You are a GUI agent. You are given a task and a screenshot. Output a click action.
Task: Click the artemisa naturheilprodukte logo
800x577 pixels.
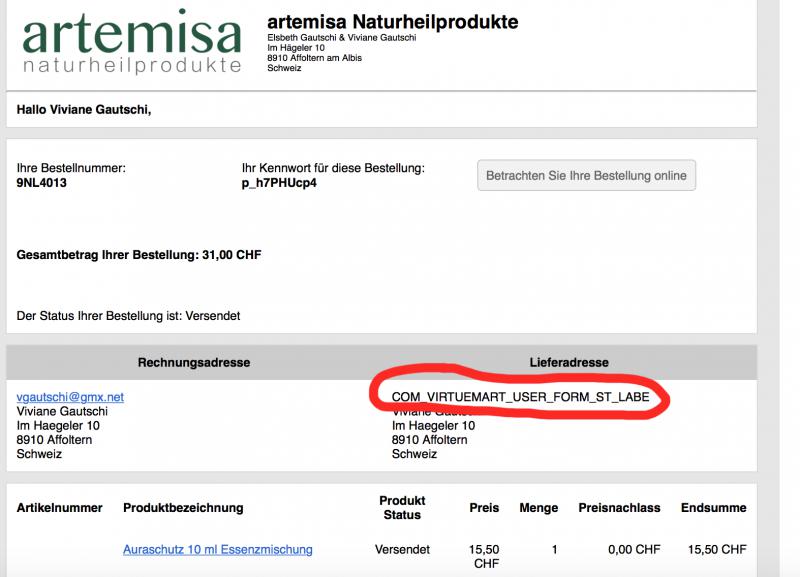point(132,43)
